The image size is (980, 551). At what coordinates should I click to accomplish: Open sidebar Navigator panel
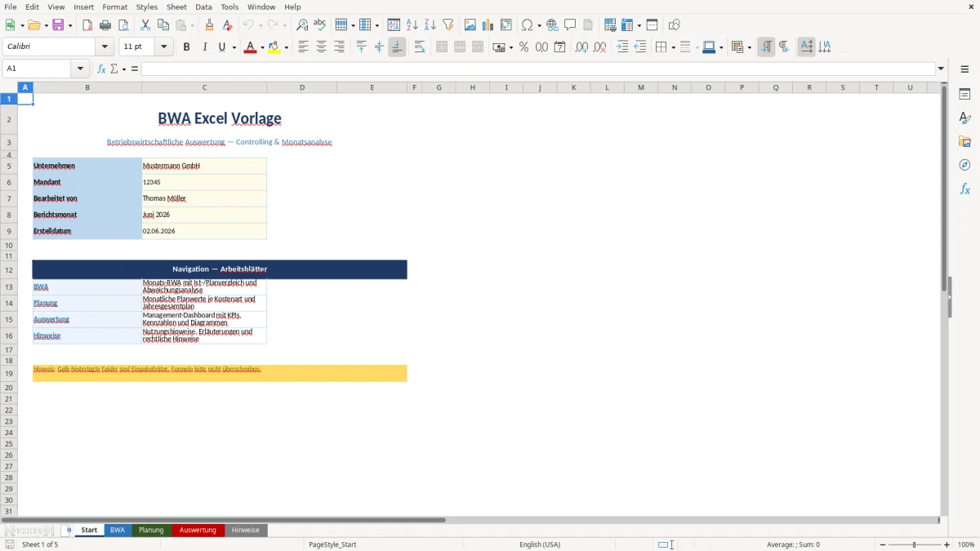(x=964, y=166)
